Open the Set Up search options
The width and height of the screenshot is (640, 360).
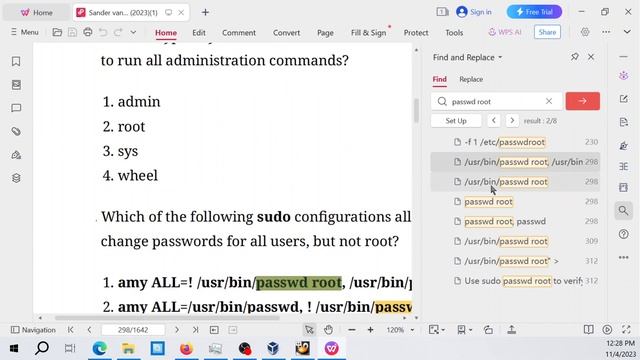tap(456, 121)
